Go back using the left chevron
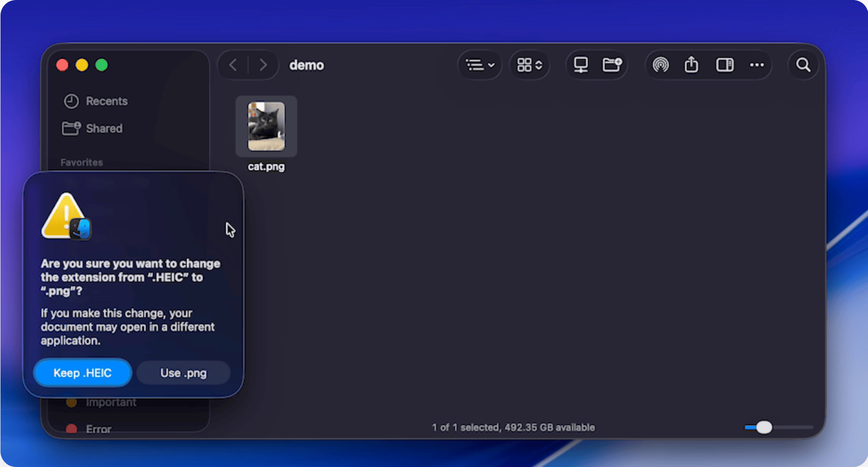 (x=233, y=65)
